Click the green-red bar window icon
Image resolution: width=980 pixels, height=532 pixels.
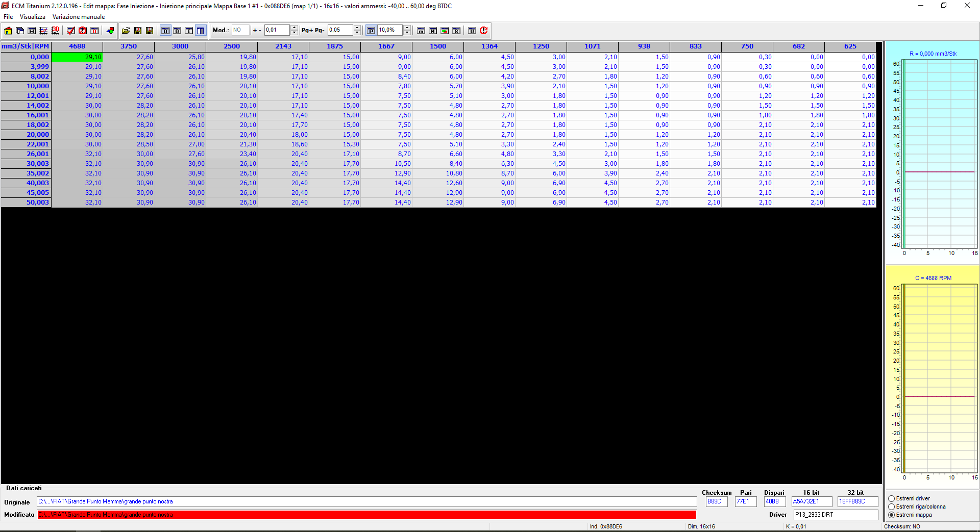click(445, 31)
